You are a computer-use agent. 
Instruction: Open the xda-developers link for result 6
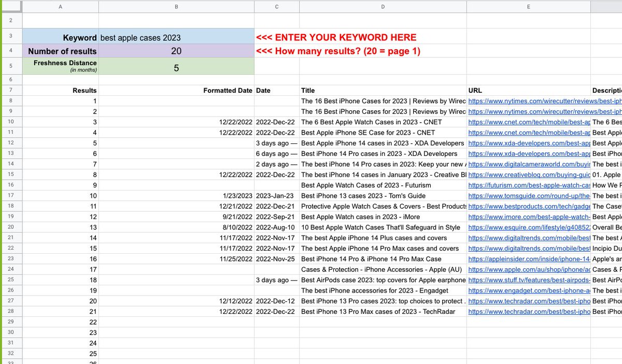point(529,154)
